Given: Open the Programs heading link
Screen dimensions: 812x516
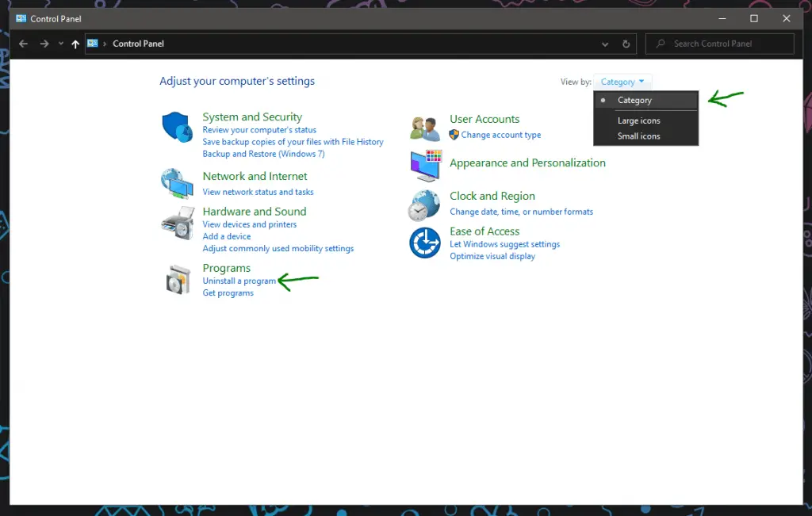Looking at the screenshot, I should (226, 268).
